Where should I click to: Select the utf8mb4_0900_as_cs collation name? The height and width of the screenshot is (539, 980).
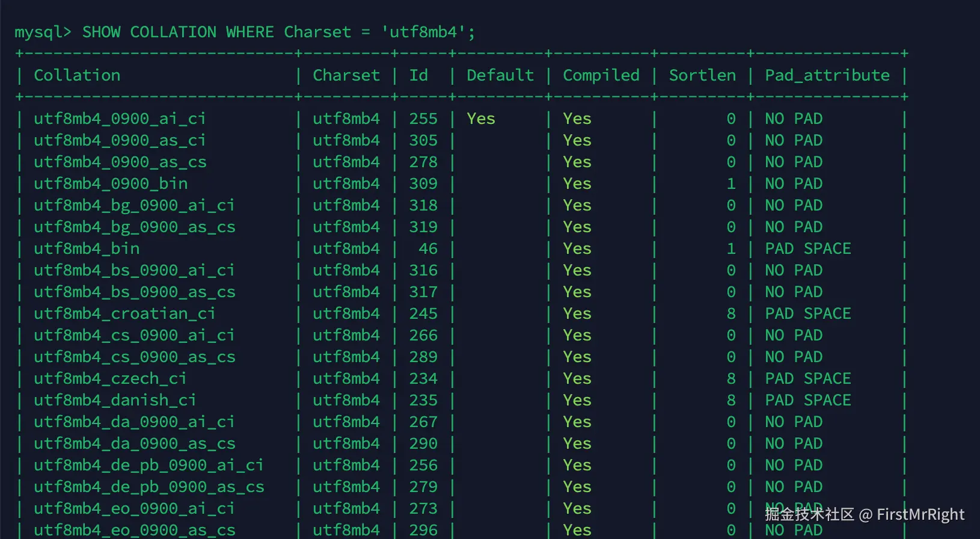point(120,162)
